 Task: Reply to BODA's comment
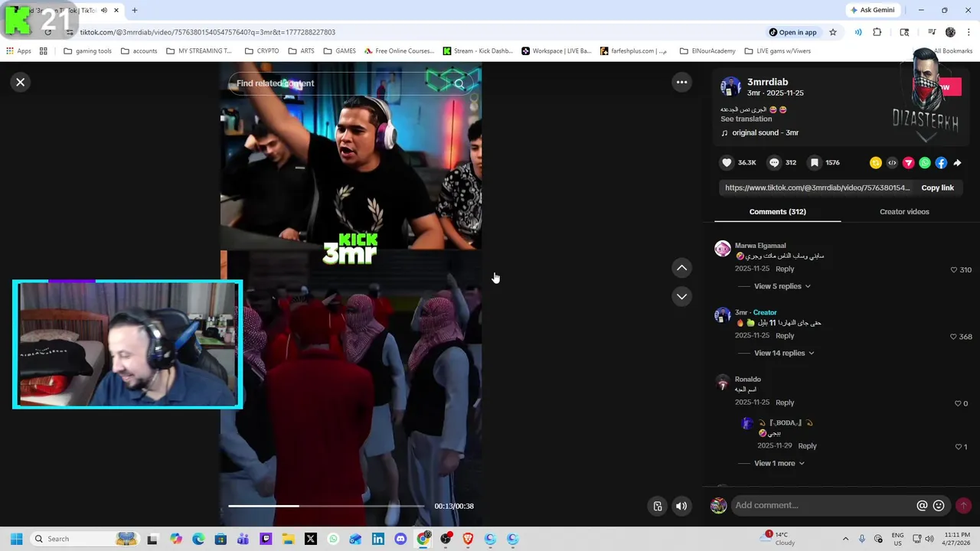coord(807,445)
